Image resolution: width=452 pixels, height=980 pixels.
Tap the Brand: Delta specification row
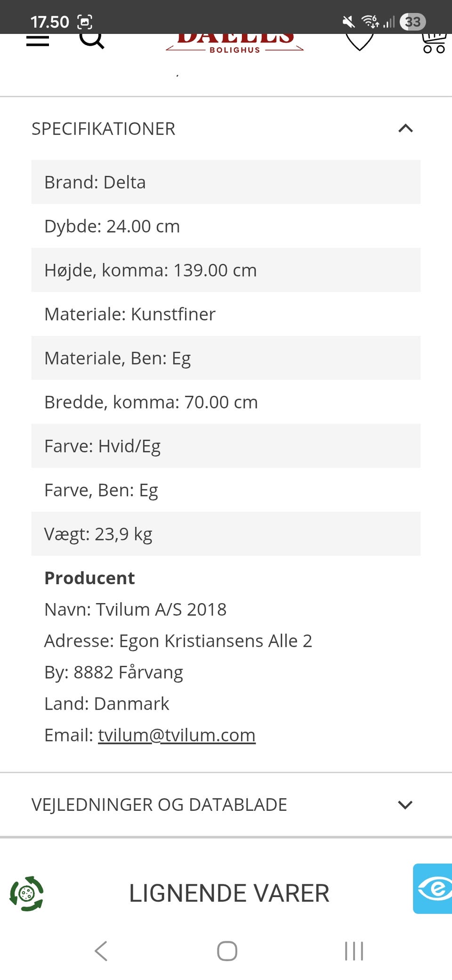pyautogui.click(x=226, y=182)
